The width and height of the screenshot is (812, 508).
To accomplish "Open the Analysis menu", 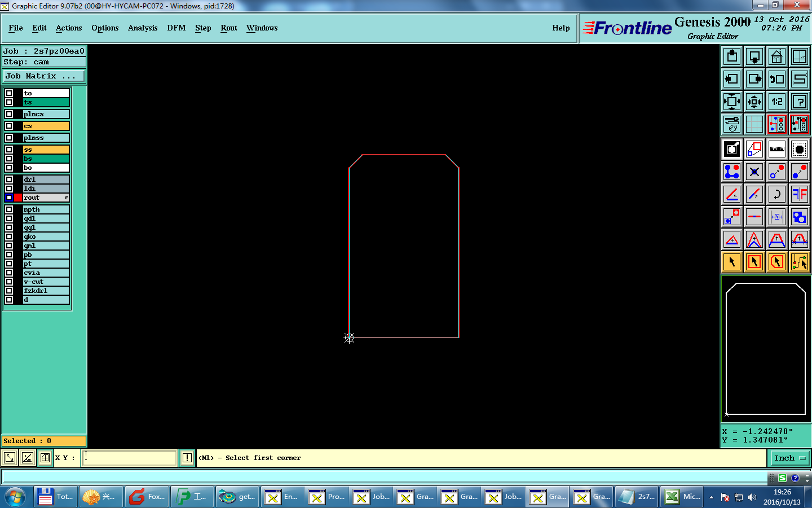I will click(143, 28).
